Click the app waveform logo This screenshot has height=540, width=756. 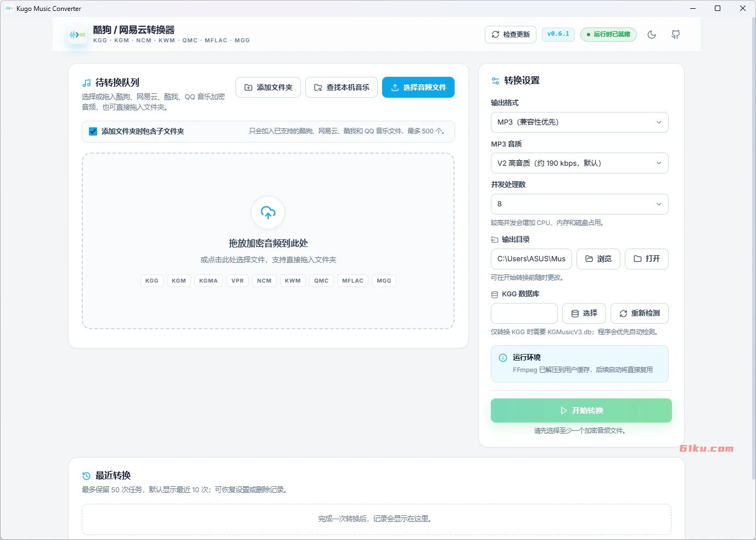77,35
